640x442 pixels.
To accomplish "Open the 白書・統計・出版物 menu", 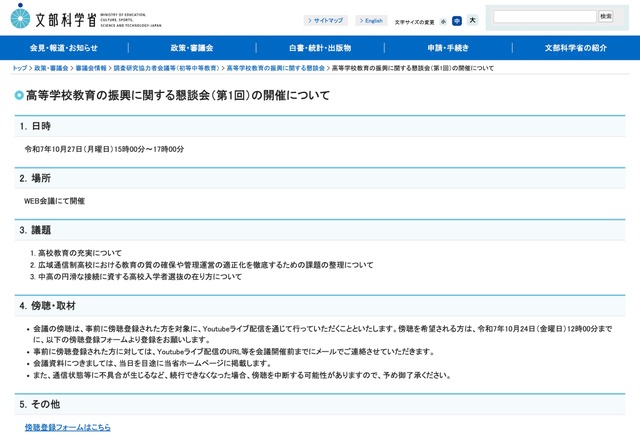I will 320,48.
